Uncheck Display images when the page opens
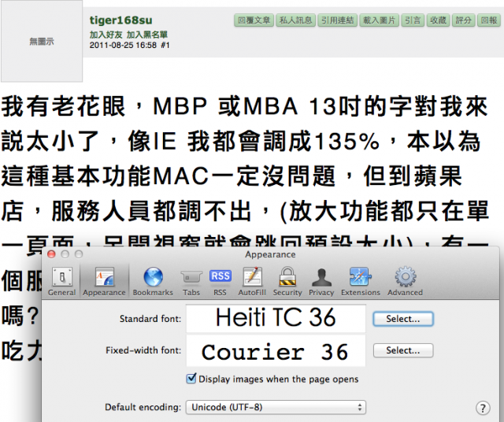Screen dimensions: 504x422 (x=191, y=379)
